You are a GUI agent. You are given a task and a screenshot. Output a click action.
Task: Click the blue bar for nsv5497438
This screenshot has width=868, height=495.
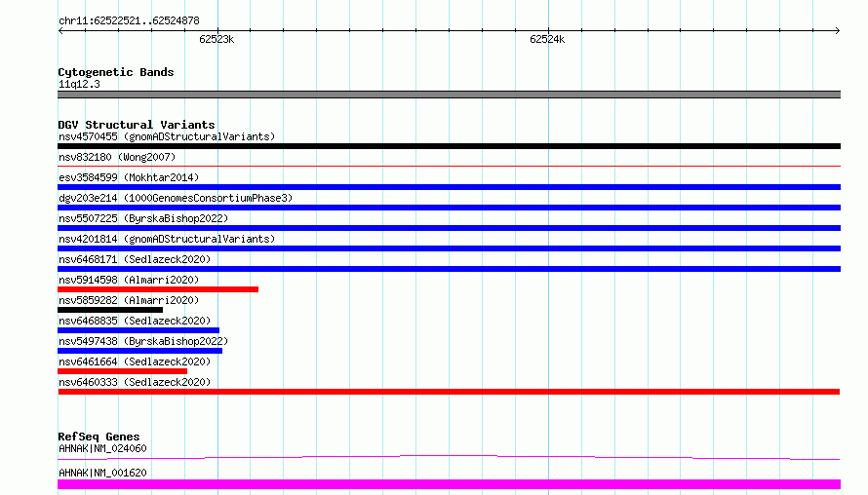click(x=140, y=351)
